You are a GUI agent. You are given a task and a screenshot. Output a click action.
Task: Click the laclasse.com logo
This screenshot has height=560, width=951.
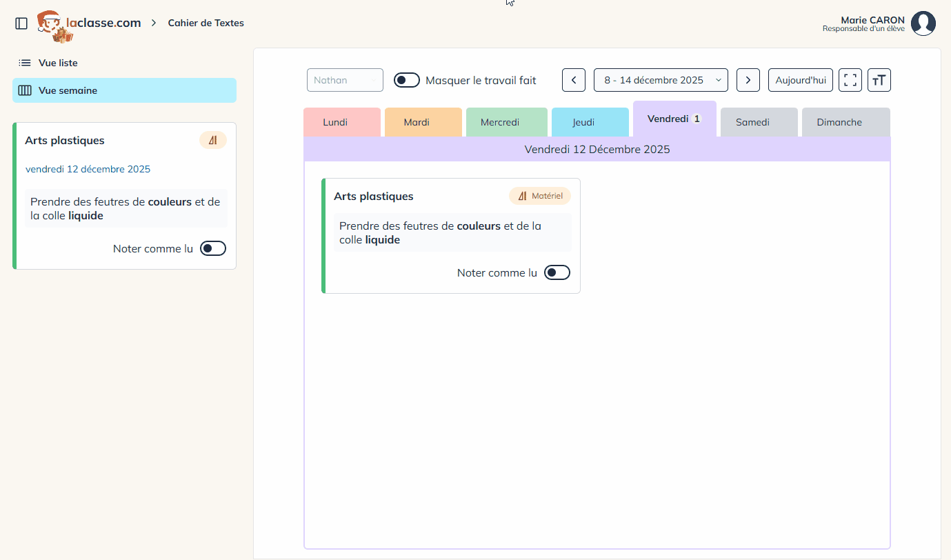pyautogui.click(x=89, y=23)
